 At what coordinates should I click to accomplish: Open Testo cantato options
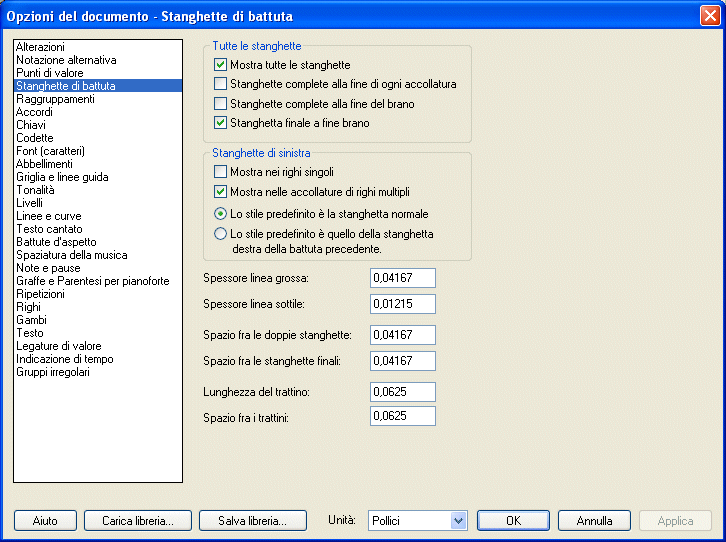pyautogui.click(x=98, y=229)
